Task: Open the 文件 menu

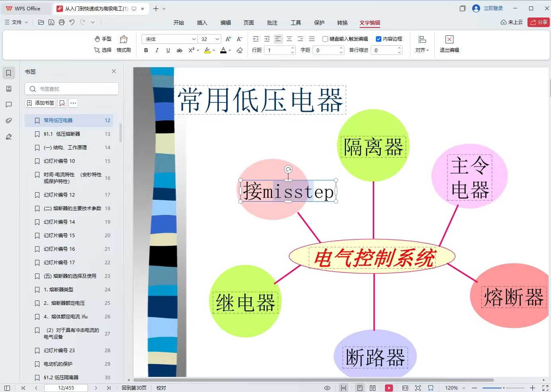Action: click(16, 22)
